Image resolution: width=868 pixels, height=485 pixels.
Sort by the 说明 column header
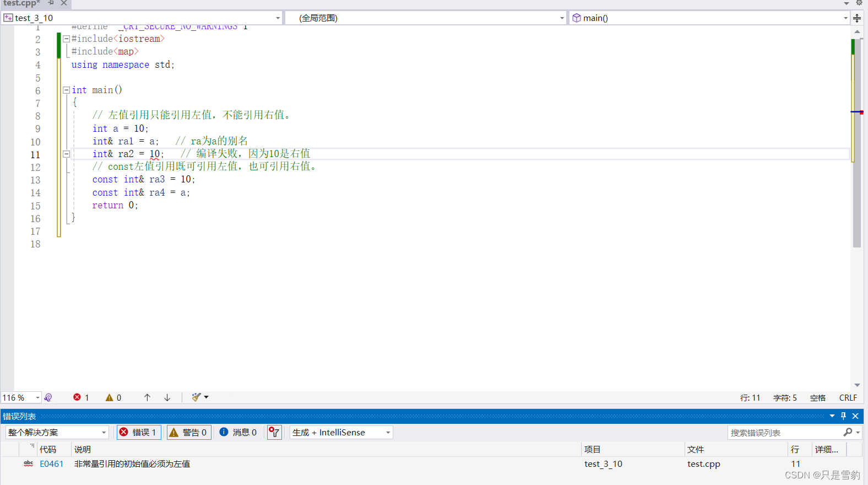pyautogui.click(x=326, y=450)
